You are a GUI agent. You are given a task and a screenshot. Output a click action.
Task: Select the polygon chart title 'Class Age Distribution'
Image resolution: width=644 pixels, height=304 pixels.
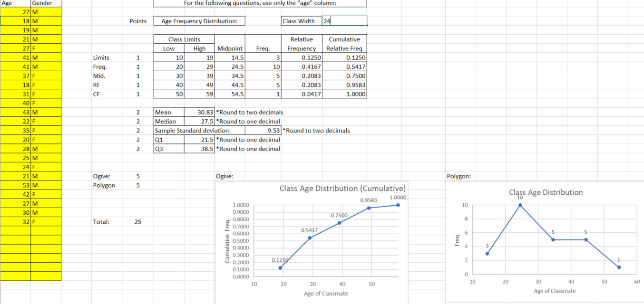pyautogui.click(x=546, y=192)
